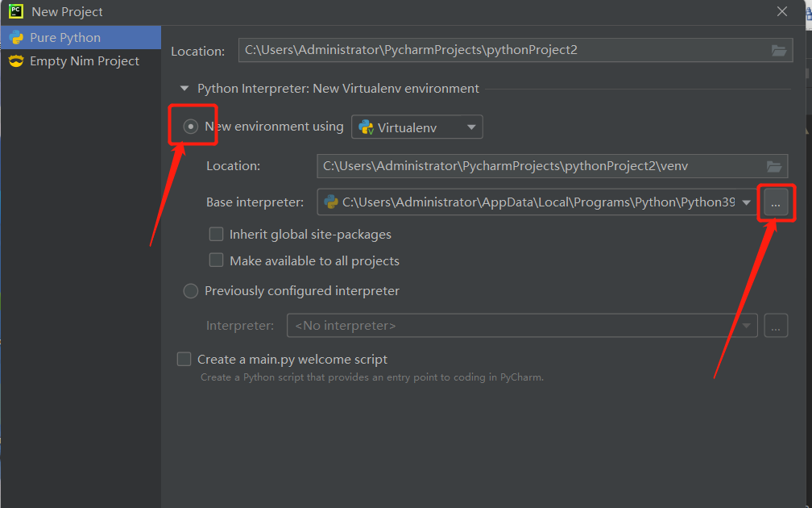Close the New Project dialog
812x508 pixels.
[782, 11]
